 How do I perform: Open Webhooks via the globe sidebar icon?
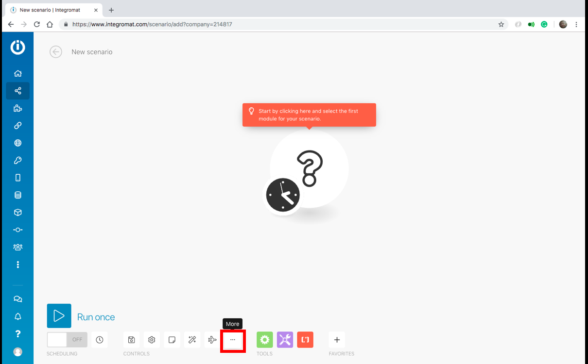(17, 143)
